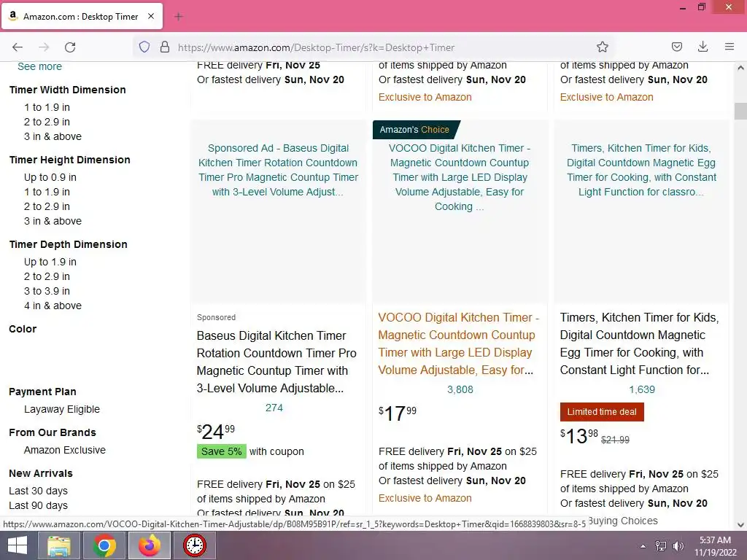Open Baseus Digital Kitchen Timer product image
Image resolution: width=747 pixels, height=560 pixels.
click(278, 212)
